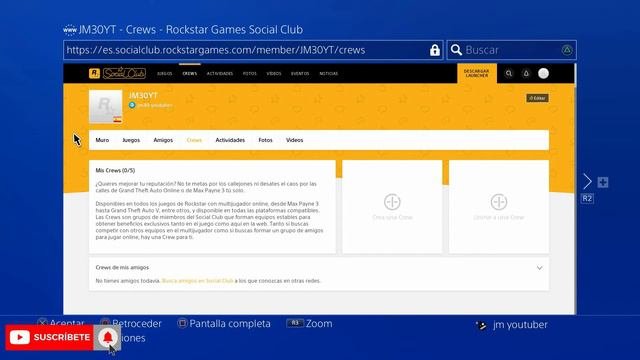This screenshot has height=360, width=640.
Task: Click the www icon beside the page title
Action: click(70, 30)
